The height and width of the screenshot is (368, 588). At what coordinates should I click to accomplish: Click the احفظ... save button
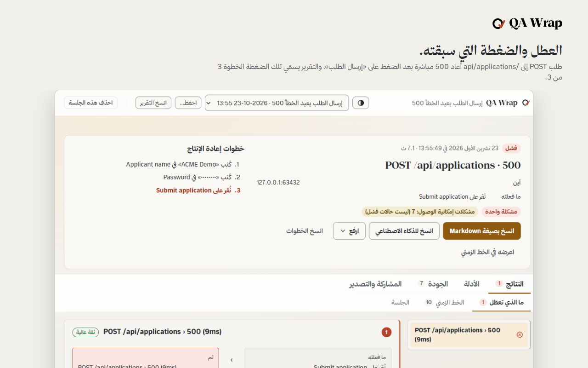(x=188, y=103)
